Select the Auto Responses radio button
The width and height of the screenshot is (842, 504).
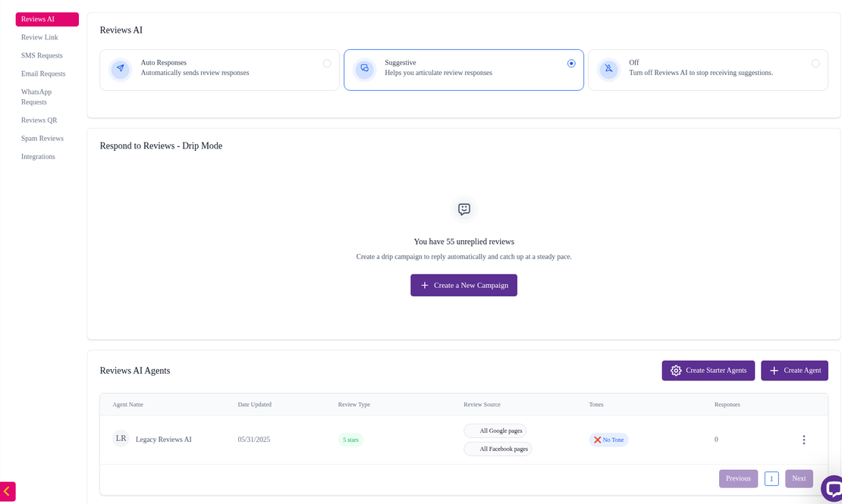pyautogui.click(x=327, y=64)
